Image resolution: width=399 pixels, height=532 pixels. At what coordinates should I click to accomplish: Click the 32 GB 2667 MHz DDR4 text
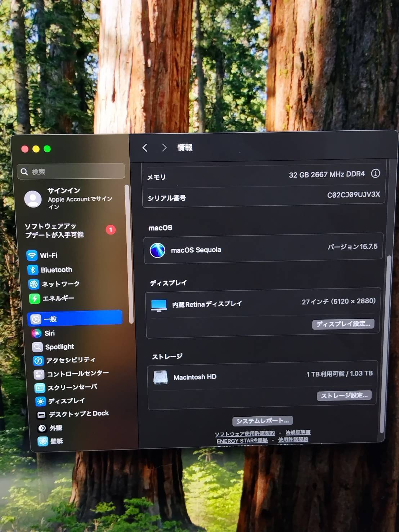coord(327,175)
